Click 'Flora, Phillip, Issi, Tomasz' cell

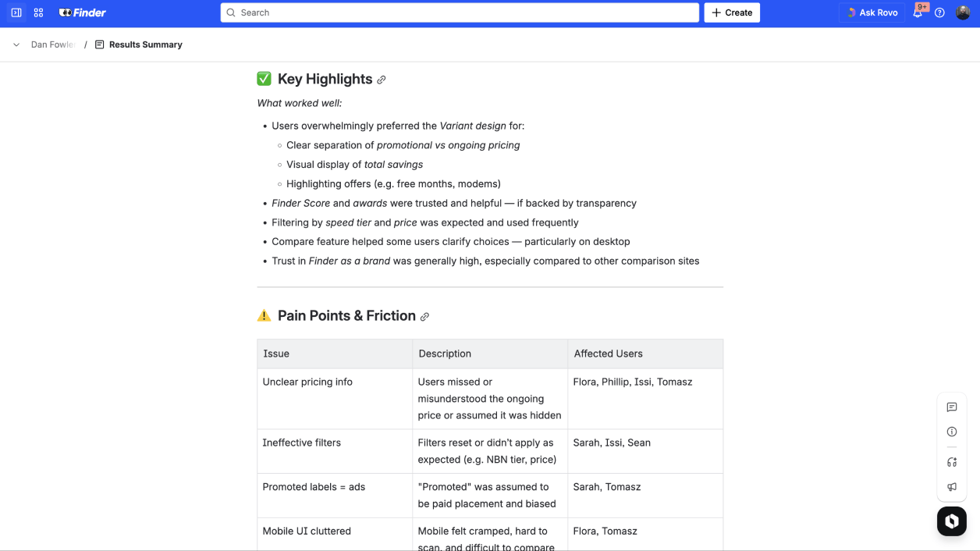pos(645,399)
